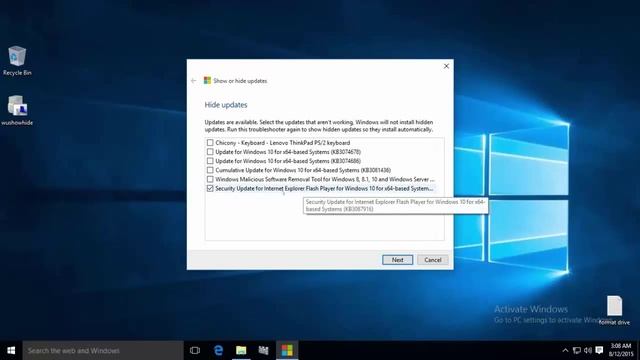Open Task View in taskbar

point(195,350)
